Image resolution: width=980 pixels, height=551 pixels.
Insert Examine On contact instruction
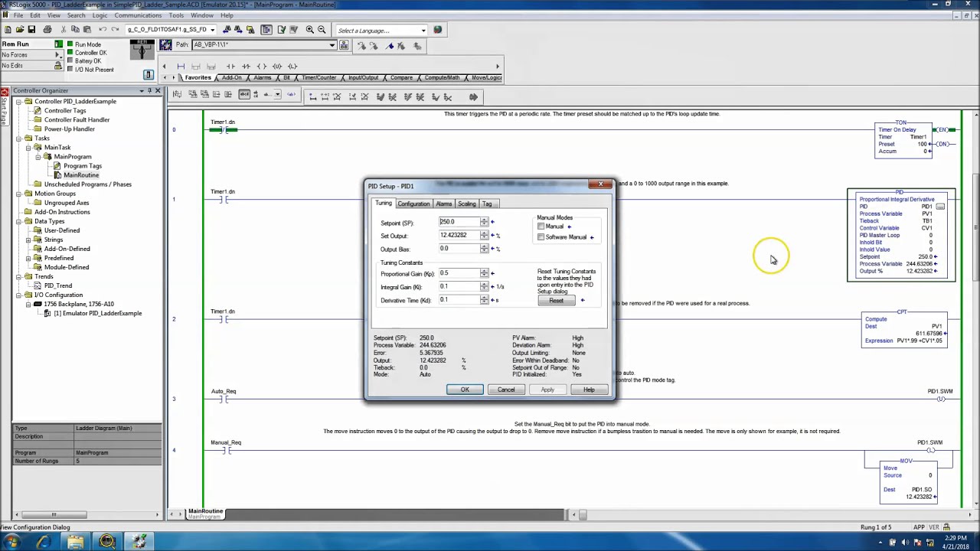(231, 67)
